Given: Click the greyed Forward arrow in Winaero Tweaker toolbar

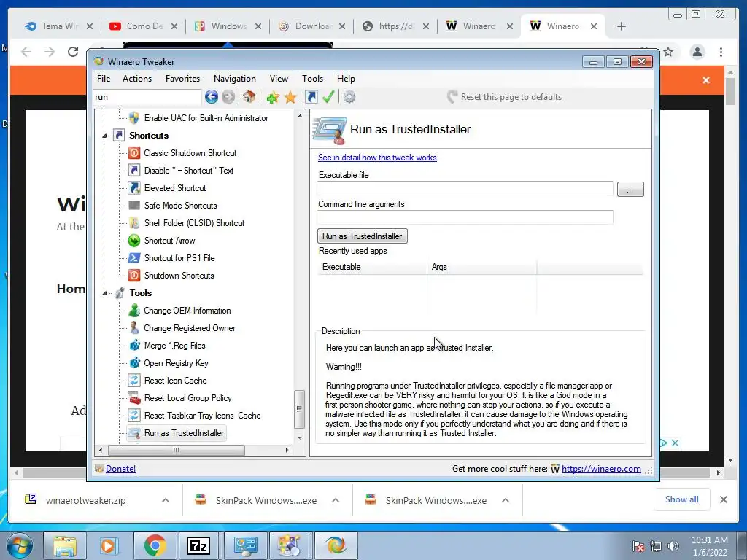Looking at the screenshot, I should coord(228,97).
